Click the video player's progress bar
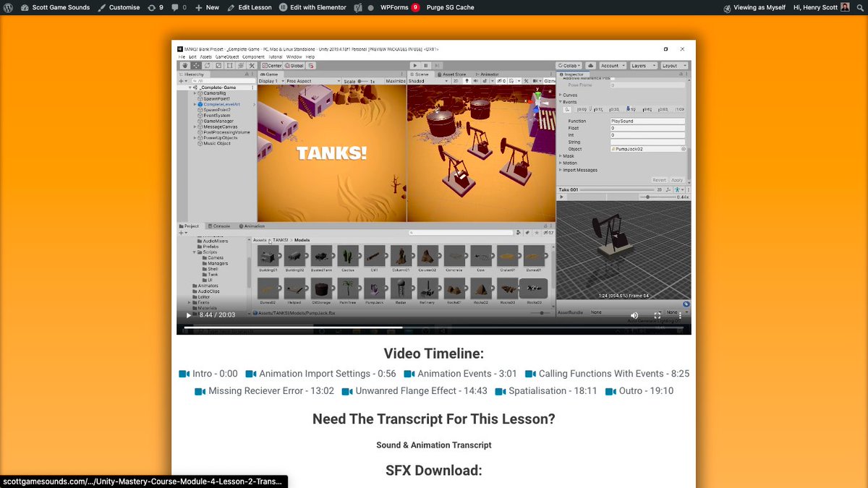This screenshot has width=868, height=488. pyautogui.click(x=434, y=328)
